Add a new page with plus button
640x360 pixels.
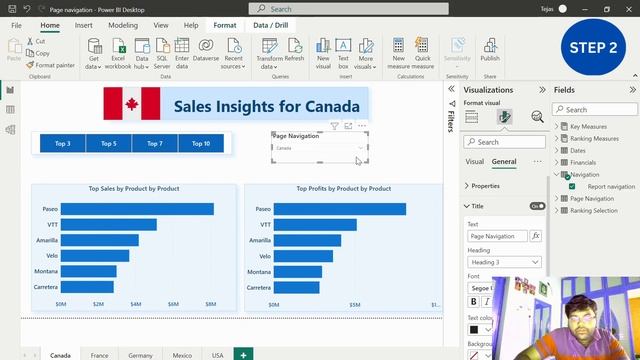click(243, 354)
